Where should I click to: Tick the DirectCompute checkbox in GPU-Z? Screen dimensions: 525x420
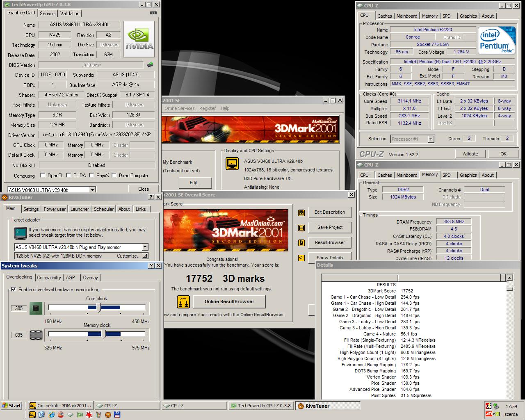pyautogui.click(x=114, y=176)
